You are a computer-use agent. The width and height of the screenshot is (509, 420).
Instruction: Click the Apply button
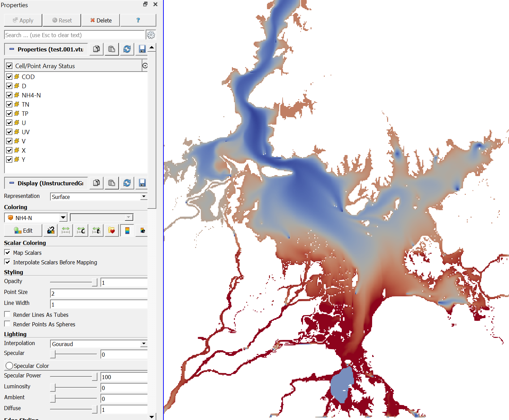click(23, 20)
